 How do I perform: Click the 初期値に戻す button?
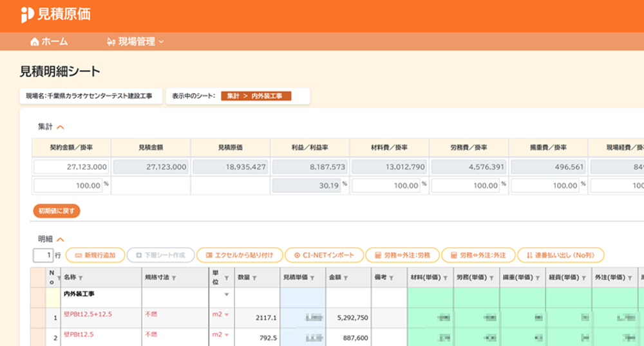pos(56,211)
